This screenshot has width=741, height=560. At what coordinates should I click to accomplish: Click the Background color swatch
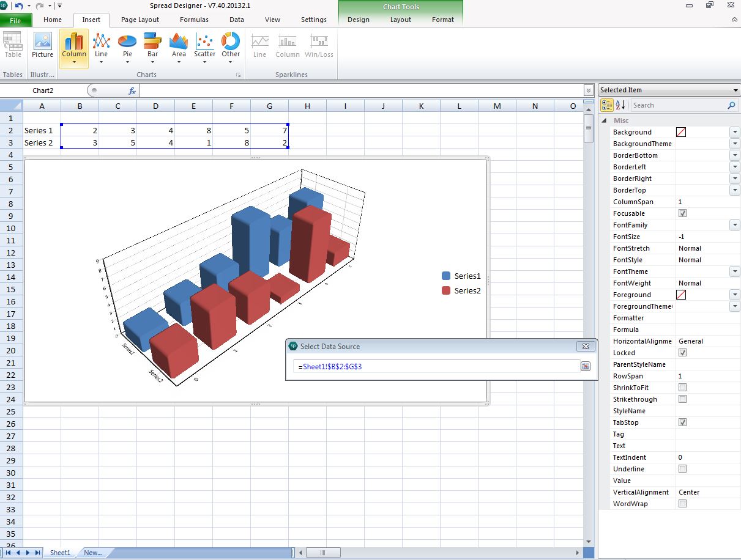point(681,132)
